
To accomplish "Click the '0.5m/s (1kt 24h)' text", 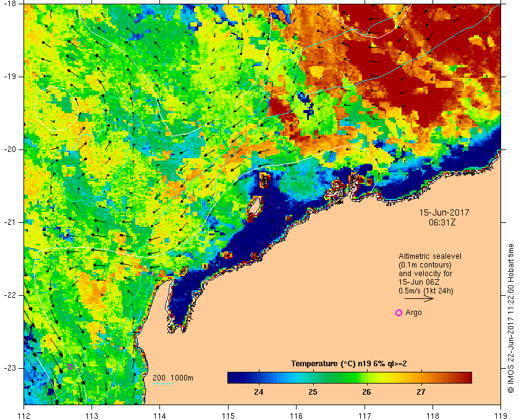I will [x=426, y=290].
